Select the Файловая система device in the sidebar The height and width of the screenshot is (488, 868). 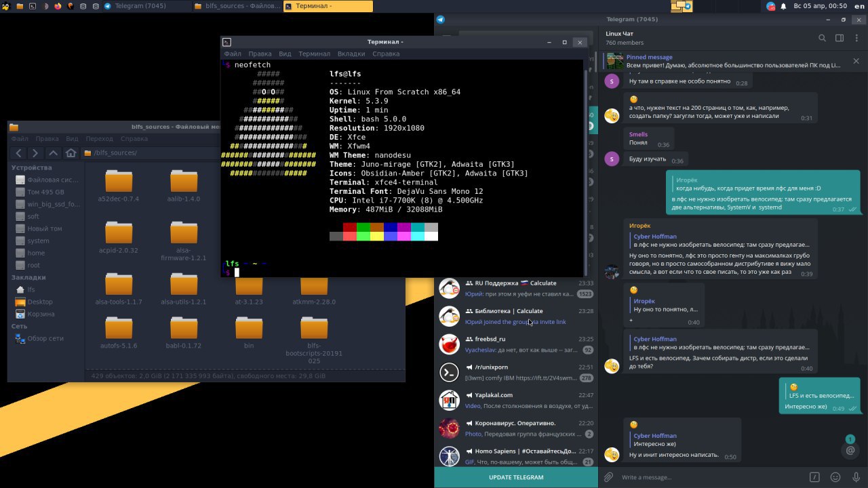(47, 180)
